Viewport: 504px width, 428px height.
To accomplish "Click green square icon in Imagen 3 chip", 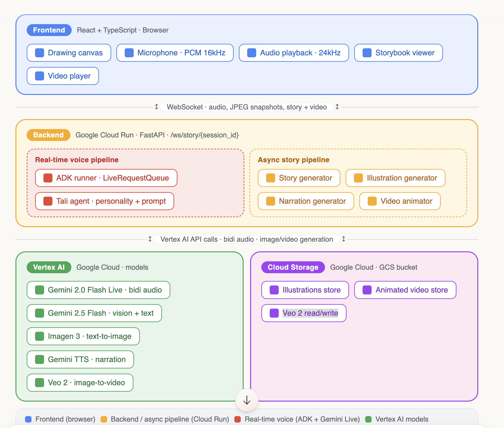I will pos(40,336).
